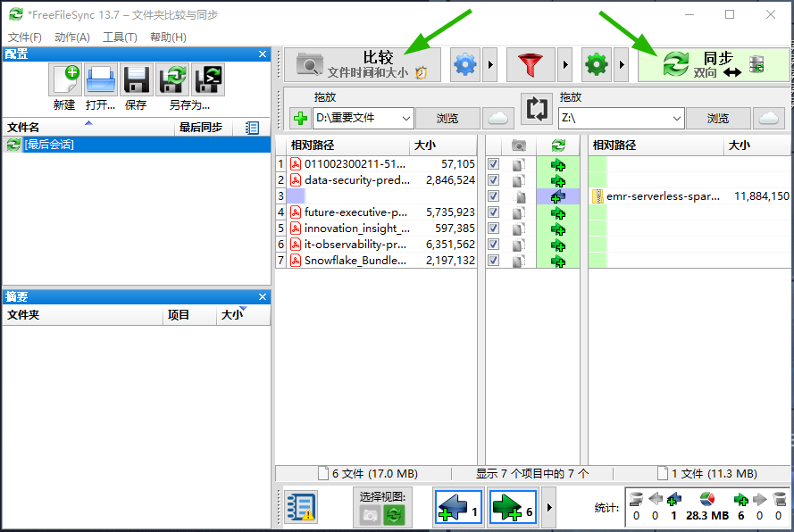Viewport: 794px width, 532px height.
Task: Toggle checkbox for row 1 file
Action: tap(493, 164)
